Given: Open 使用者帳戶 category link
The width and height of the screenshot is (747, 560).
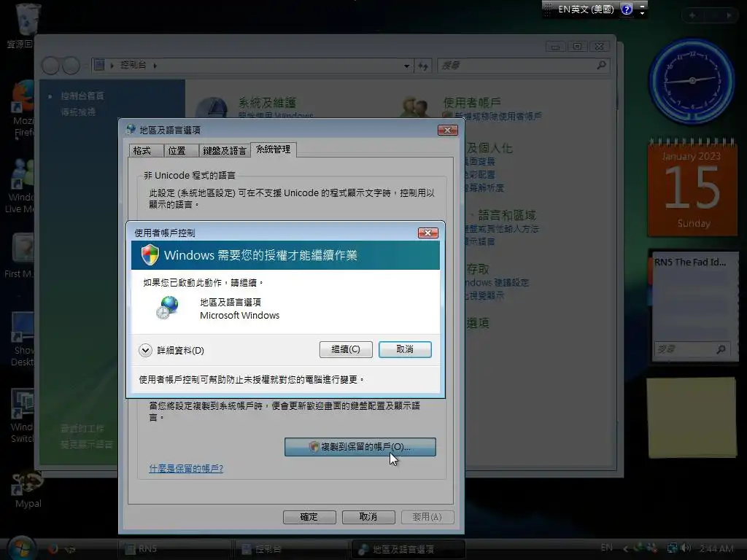Looking at the screenshot, I should pyautogui.click(x=472, y=102).
